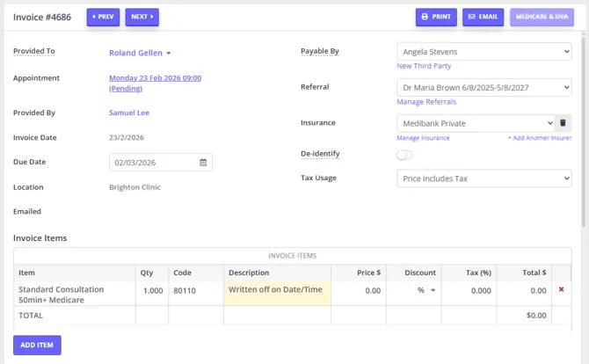589x364 pixels.
Task: Open the Monday 23 Feb 2026 appointment link
Action: coord(155,83)
